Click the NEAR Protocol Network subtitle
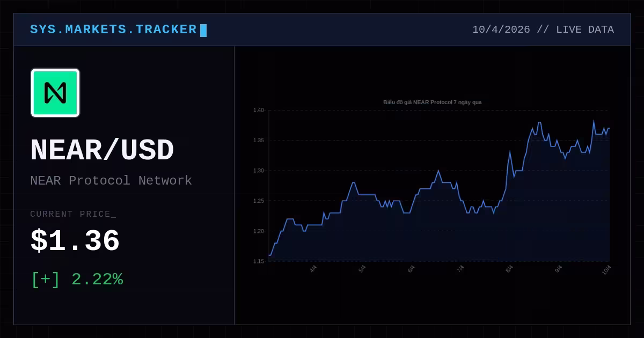The width and height of the screenshot is (644, 338). coord(111,180)
